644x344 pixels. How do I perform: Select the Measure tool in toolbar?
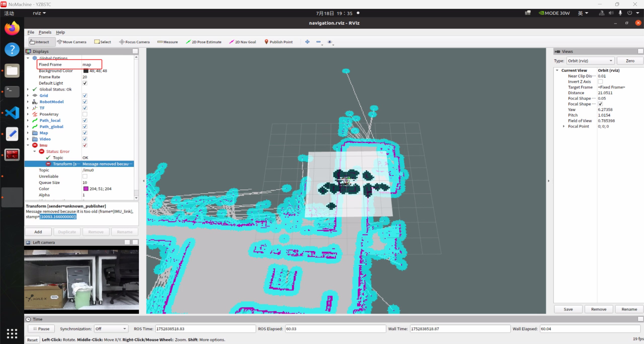click(168, 42)
